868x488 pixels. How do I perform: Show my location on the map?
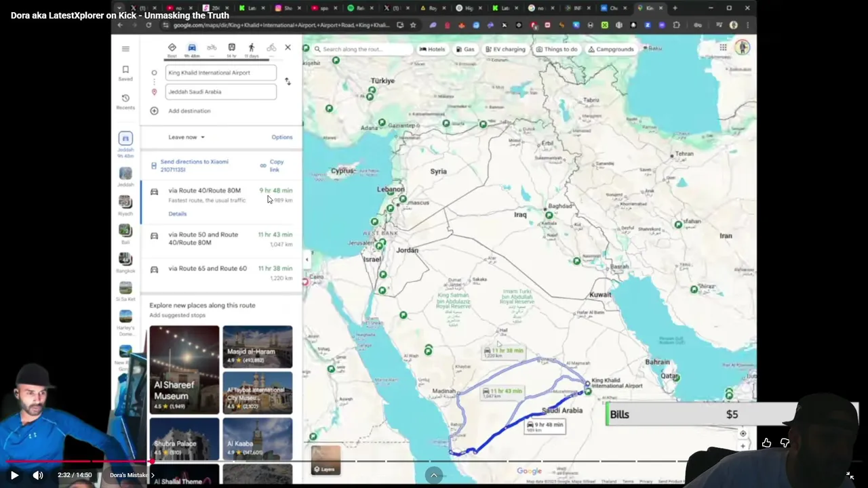(x=743, y=433)
